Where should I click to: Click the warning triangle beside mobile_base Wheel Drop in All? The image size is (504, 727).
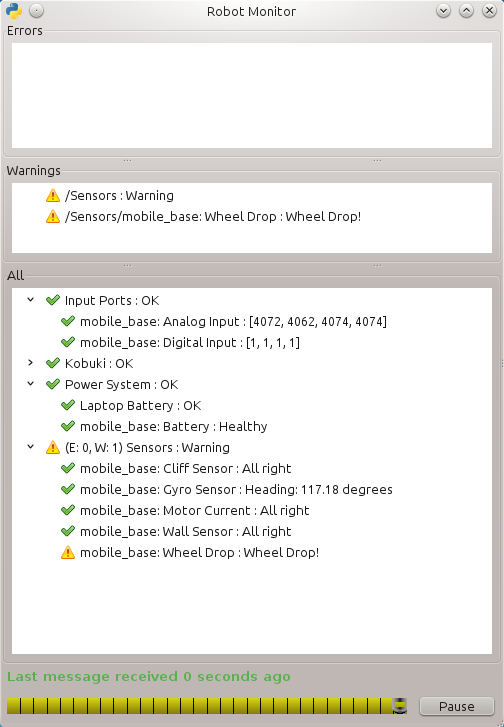click(x=68, y=552)
